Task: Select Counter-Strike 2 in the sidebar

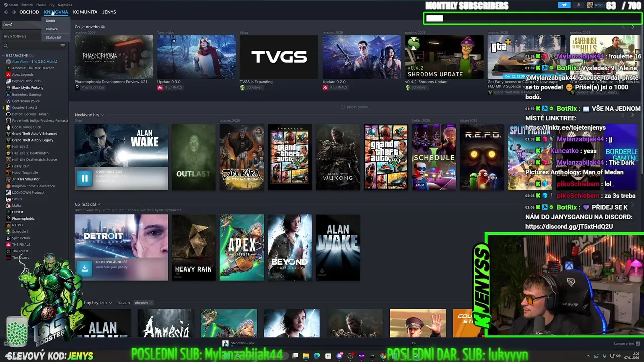Action: click(26, 107)
